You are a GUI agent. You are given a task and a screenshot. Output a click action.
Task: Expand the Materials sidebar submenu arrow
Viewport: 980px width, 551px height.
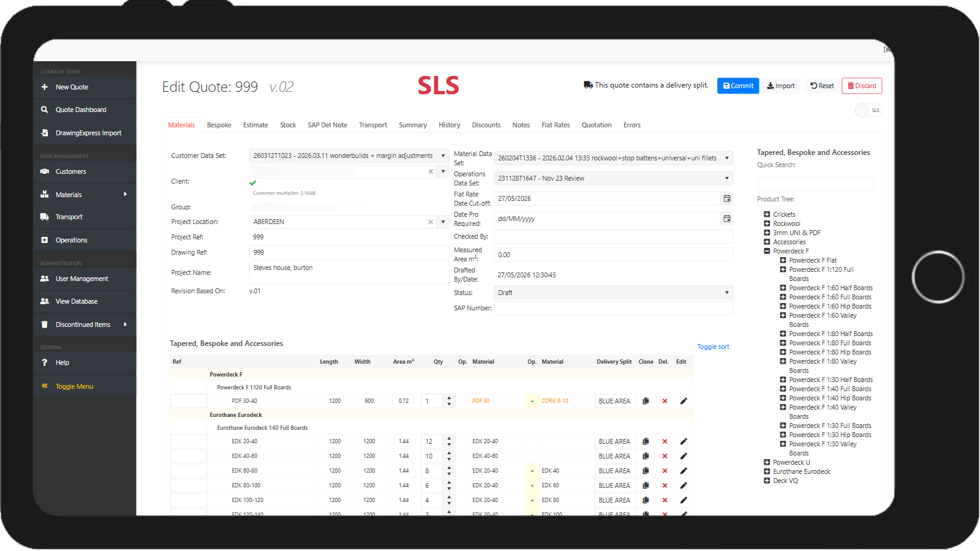(125, 194)
